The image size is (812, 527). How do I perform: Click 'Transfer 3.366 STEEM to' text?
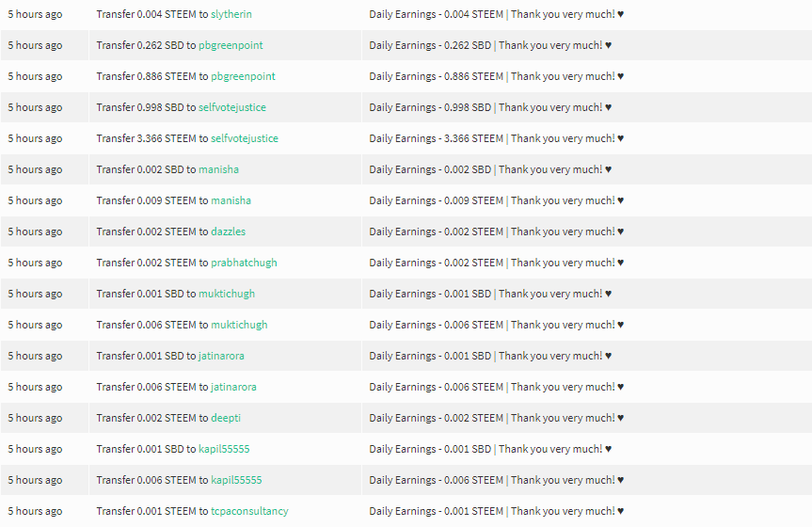point(152,138)
